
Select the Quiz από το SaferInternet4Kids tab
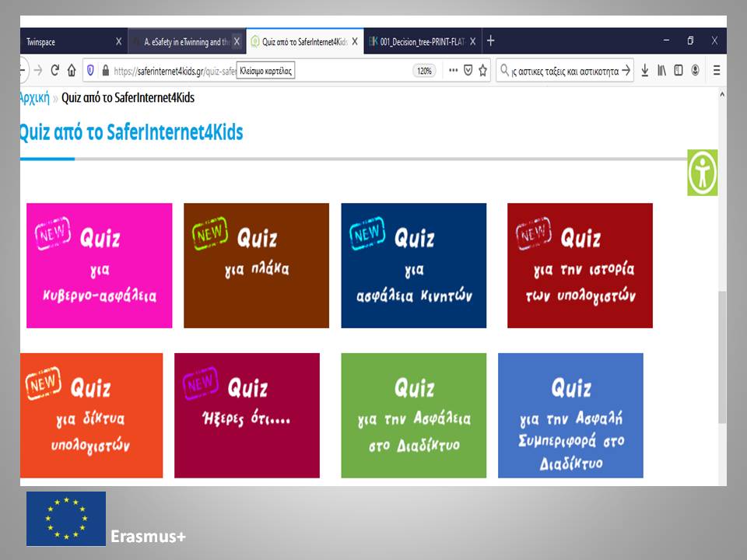point(305,41)
